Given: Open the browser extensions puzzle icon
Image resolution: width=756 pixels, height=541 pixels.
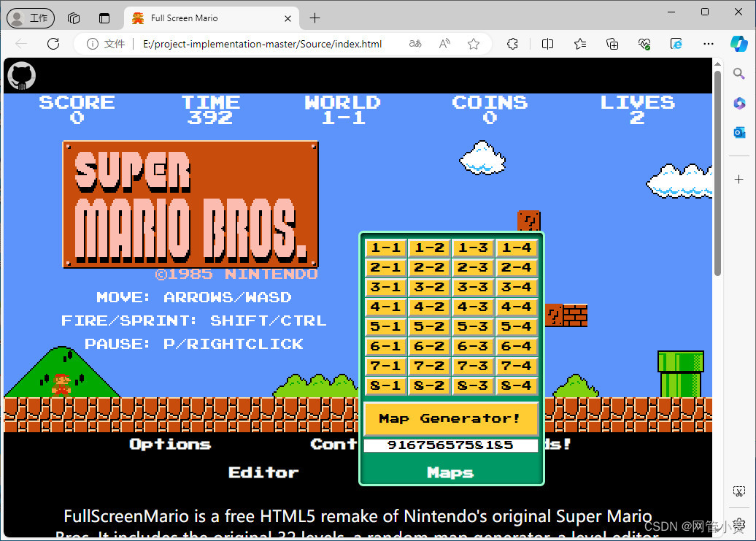Looking at the screenshot, I should tap(512, 44).
